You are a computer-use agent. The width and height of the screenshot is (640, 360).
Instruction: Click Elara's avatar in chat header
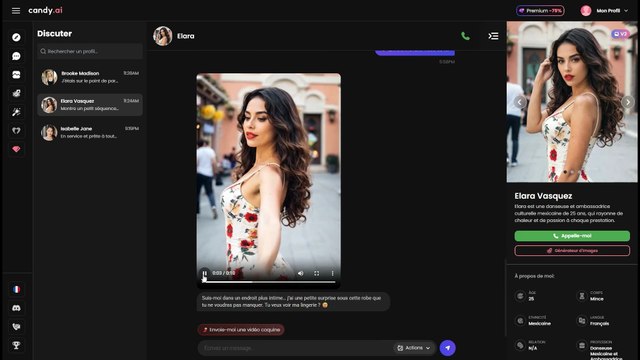(x=162, y=36)
